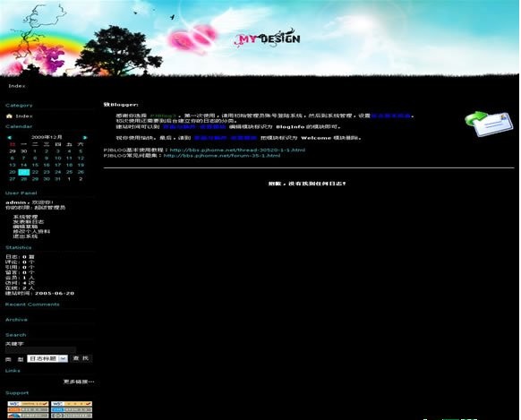
Task: Open the bbs.pjhome.net thread-30520 tutorial link
Action: coord(237,150)
